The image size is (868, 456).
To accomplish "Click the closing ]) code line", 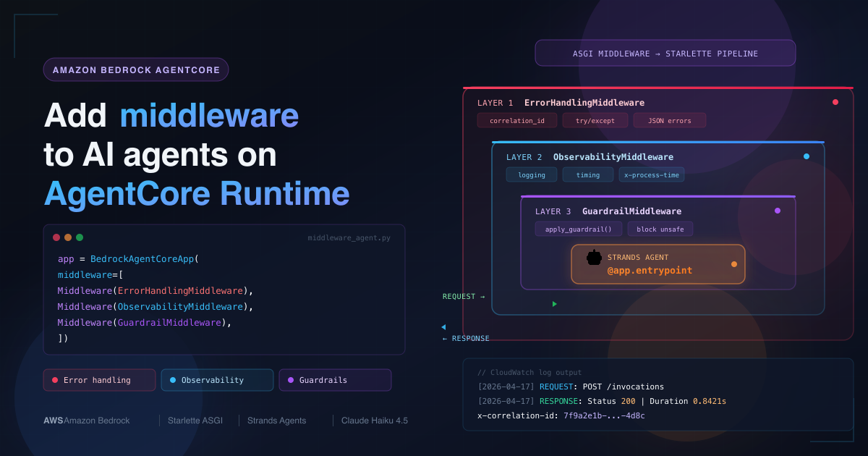I will [63, 339].
